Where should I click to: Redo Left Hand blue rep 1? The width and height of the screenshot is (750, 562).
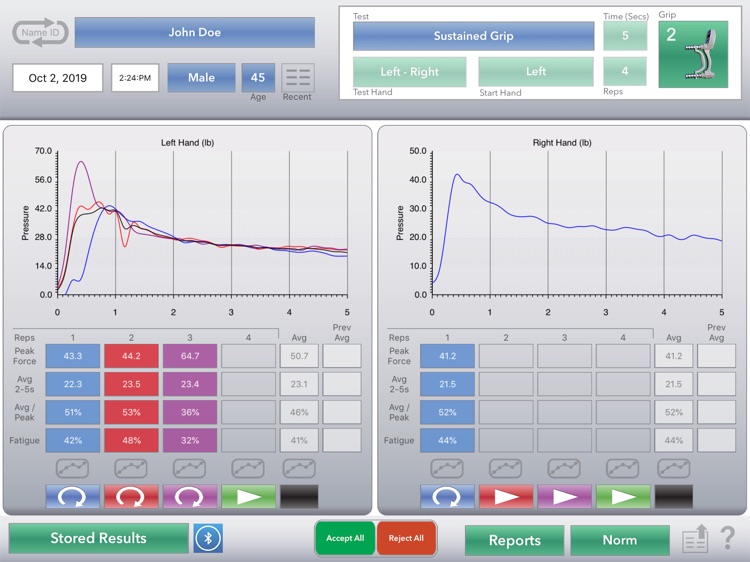pyautogui.click(x=73, y=496)
